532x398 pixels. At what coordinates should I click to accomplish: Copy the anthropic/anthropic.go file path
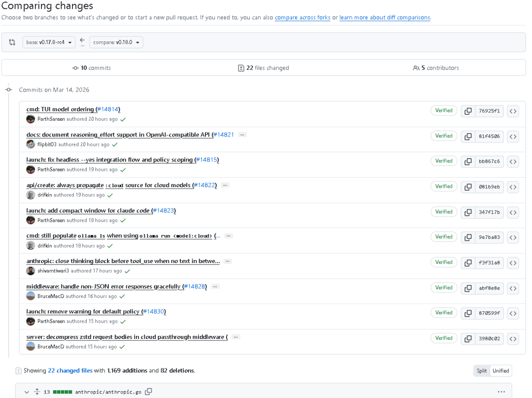[148, 392]
